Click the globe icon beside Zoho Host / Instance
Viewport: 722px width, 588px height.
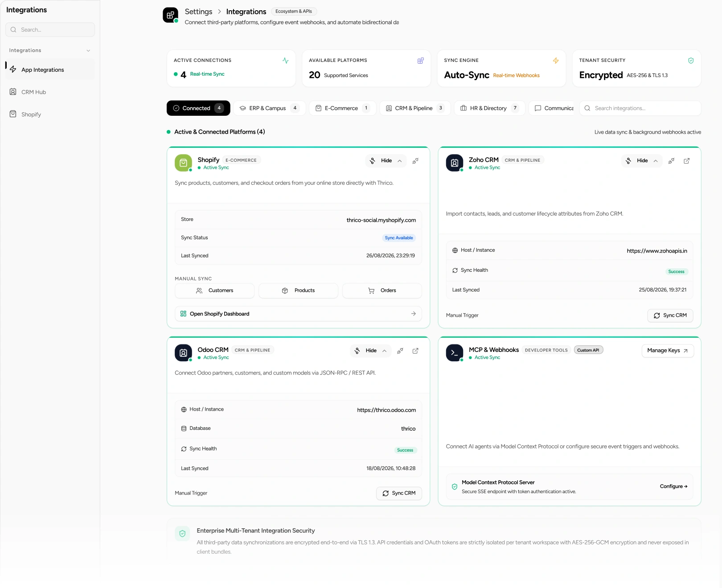point(455,250)
